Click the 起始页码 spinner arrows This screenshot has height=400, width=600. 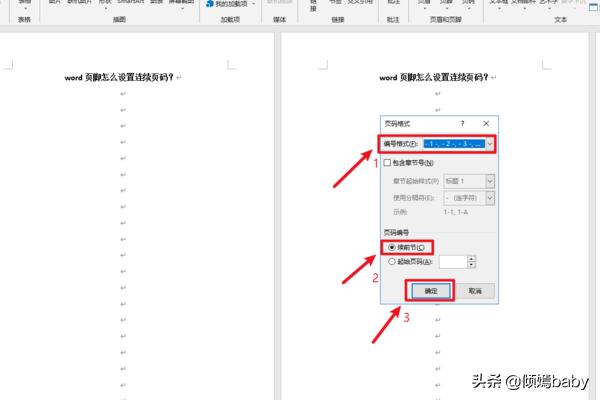click(x=471, y=261)
